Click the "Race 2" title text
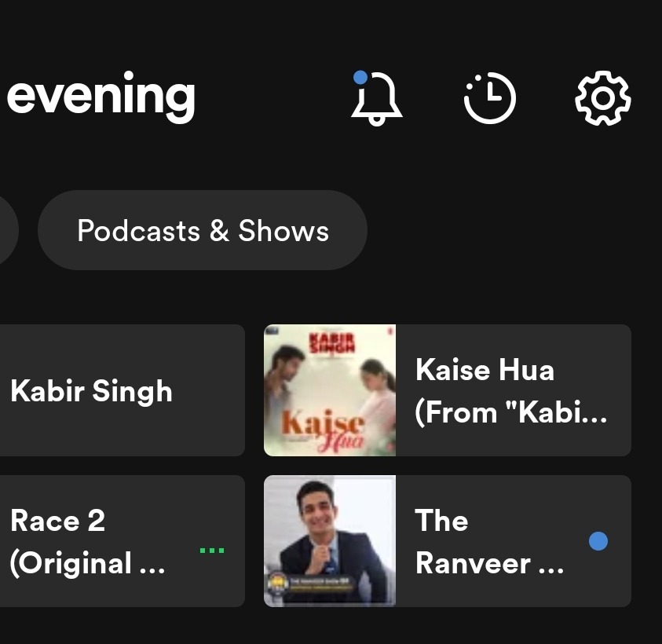This screenshot has width=662, height=644. 58,520
